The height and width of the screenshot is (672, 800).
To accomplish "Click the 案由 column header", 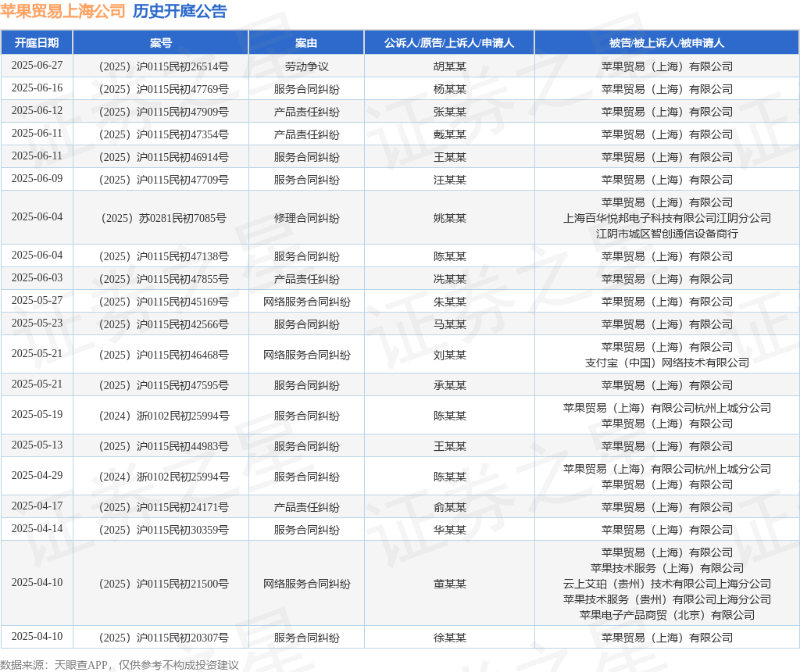I will point(306,43).
